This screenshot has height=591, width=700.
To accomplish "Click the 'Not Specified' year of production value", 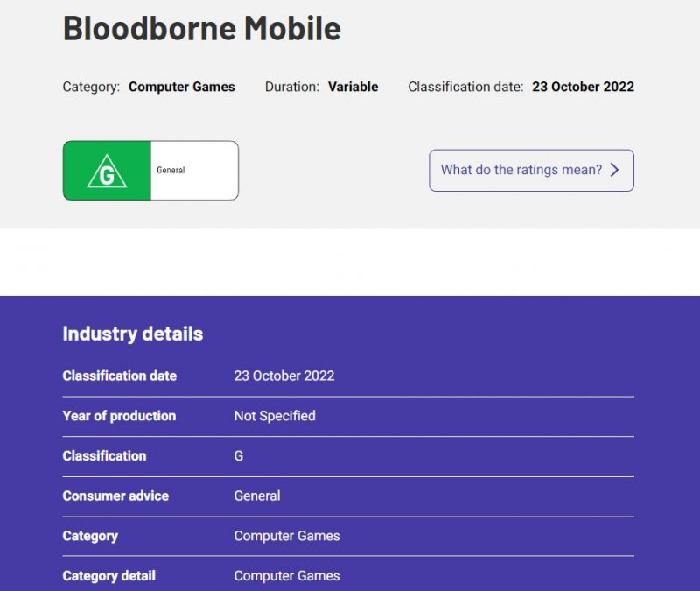I will (x=275, y=416).
